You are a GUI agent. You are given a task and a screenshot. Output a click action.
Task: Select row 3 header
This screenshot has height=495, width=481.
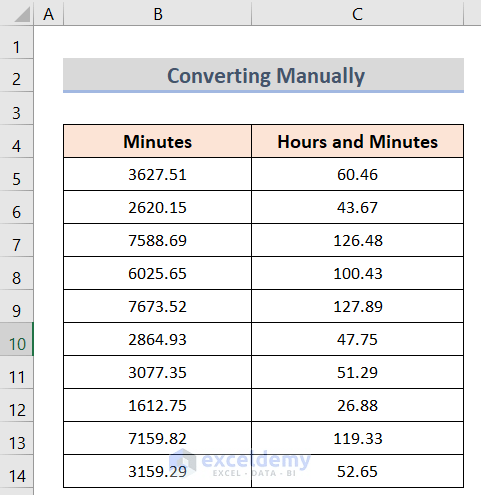pos(16,109)
